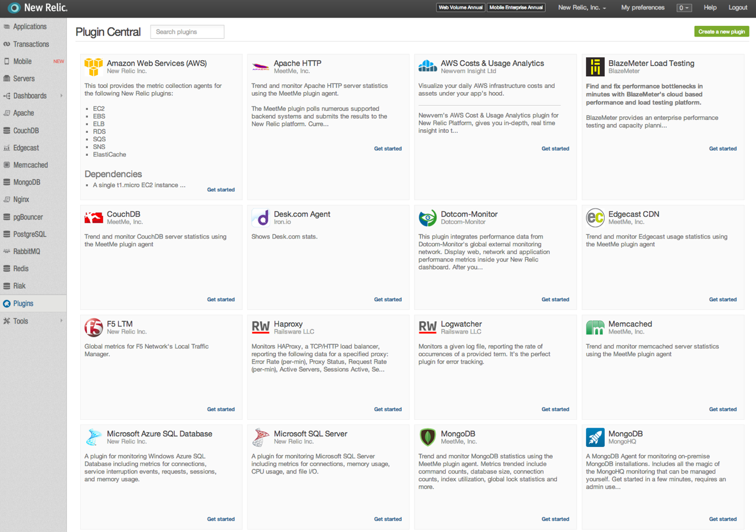The image size is (756, 532).
Task: Open the Apache HTTP feather logo
Action: (261, 67)
